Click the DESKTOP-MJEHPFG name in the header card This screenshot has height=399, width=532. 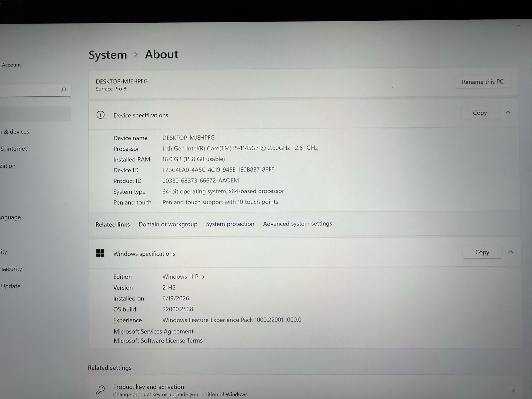[122, 81]
